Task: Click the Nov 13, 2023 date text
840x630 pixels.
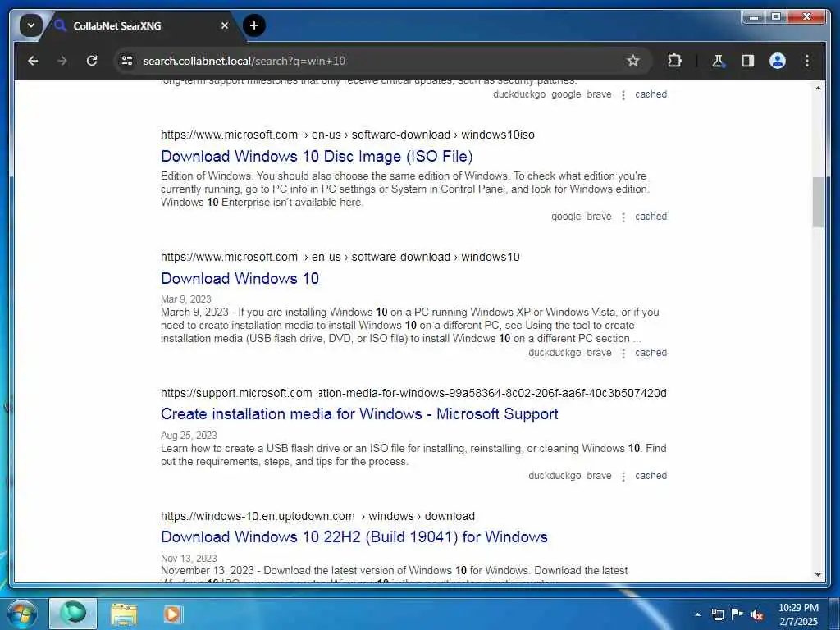Action: [189, 558]
